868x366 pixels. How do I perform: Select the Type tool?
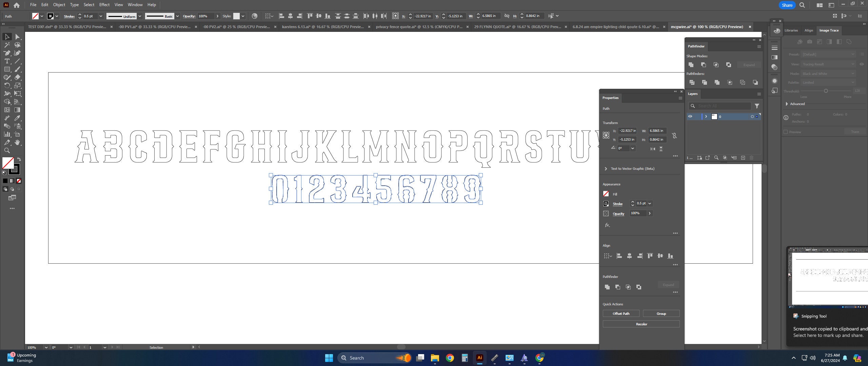(x=7, y=61)
